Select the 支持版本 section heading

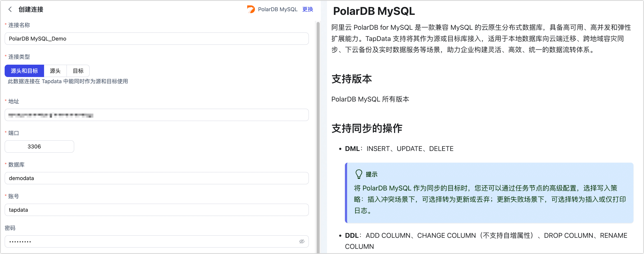click(351, 79)
